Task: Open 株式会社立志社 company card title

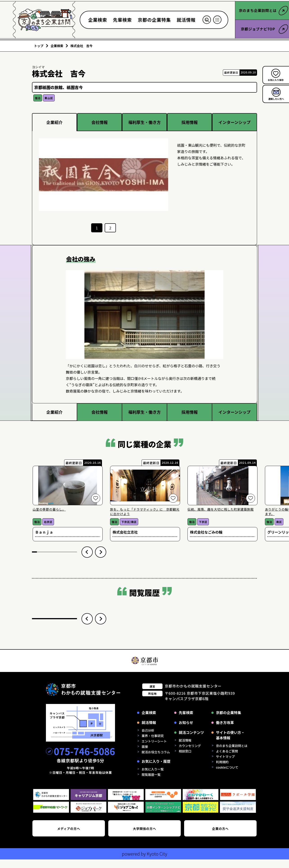Action: pos(145,534)
